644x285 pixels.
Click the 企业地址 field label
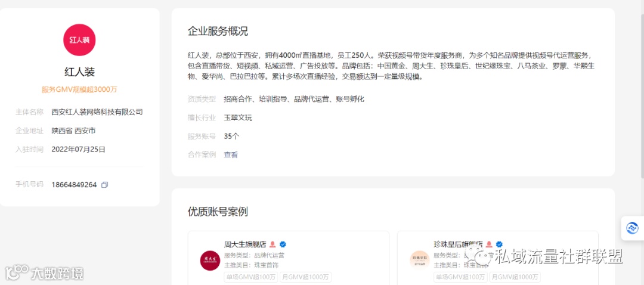[x=29, y=131]
